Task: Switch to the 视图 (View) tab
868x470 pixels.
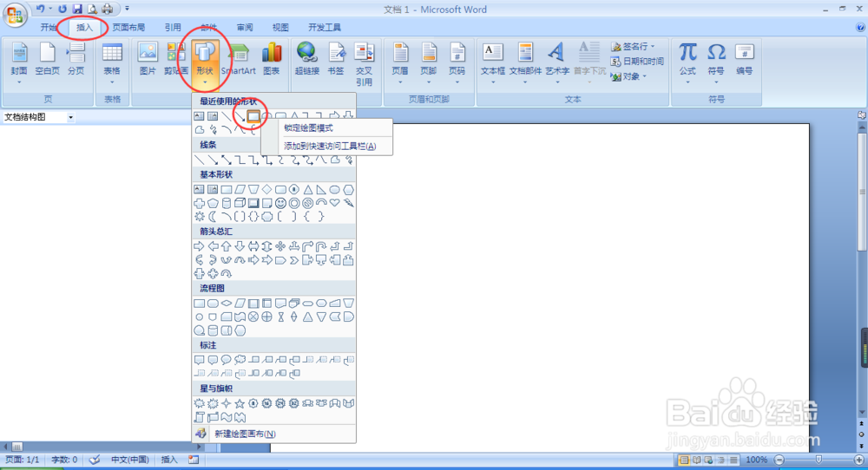Action: (280, 27)
